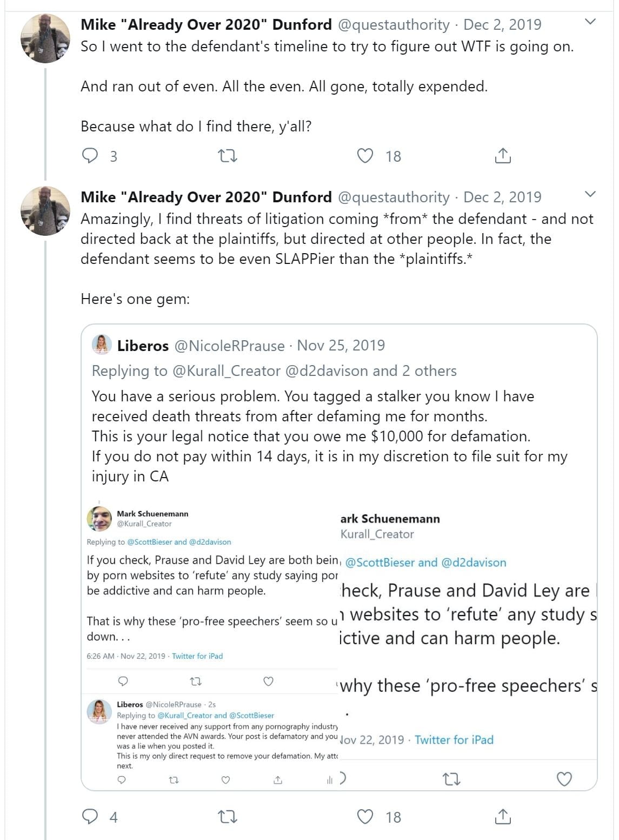619x840 pixels.
Task: Click Mike "Already Over 2020" Dunford name on second tweet
Action: click(206, 197)
